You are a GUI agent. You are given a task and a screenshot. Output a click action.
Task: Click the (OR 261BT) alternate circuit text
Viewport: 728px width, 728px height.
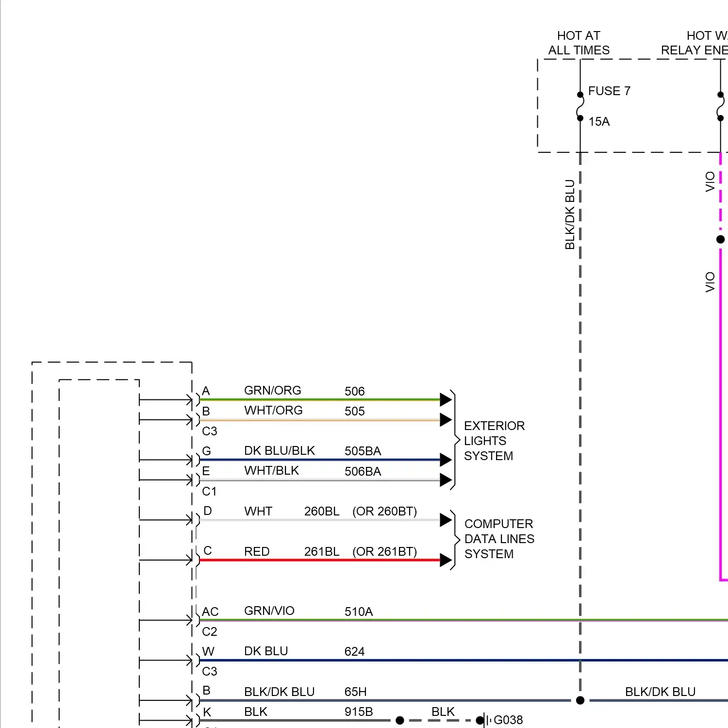coord(384,552)
